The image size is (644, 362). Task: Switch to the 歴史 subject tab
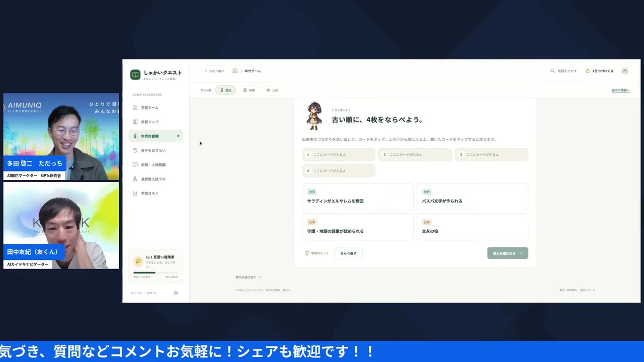[225, 90]
